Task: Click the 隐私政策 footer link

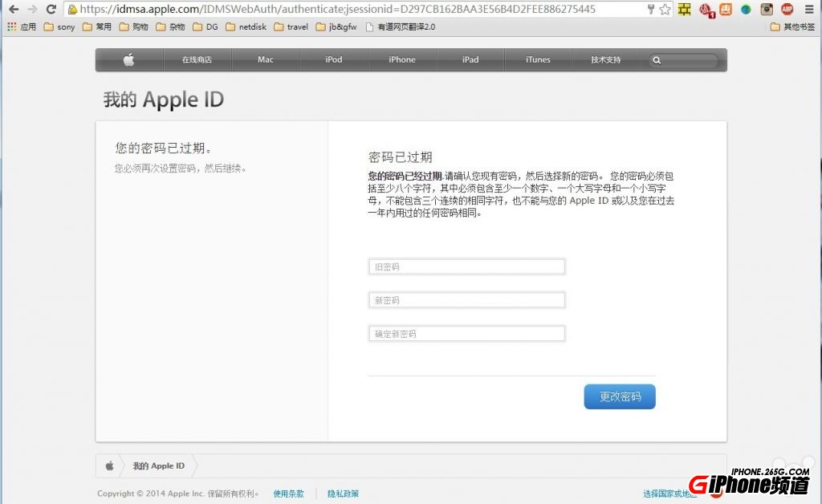Action: pyautogui.click(x=343, y=494)
